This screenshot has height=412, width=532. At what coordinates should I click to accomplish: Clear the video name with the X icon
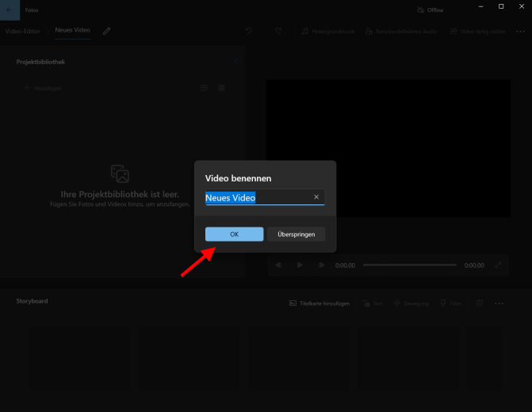tap(316, 197)
